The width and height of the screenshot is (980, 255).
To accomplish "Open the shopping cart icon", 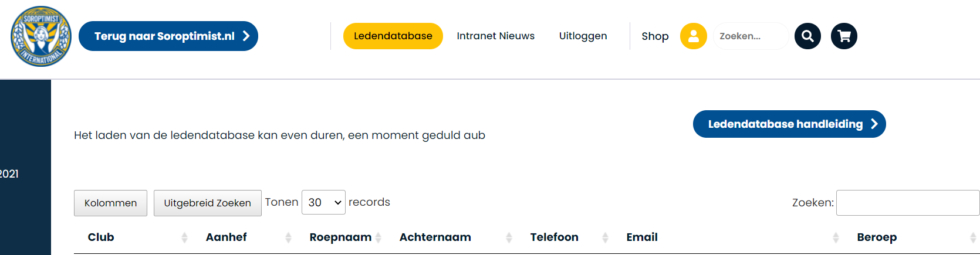I will pos(844,36).
